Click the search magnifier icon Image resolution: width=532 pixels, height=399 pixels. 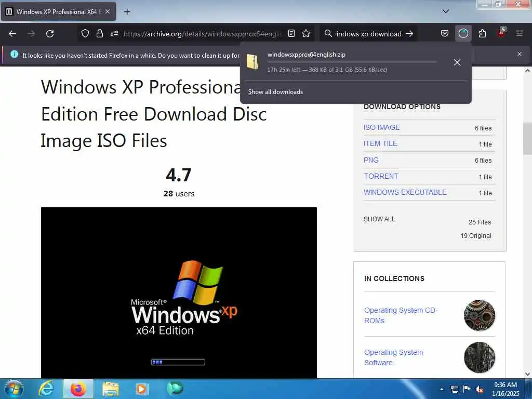[x=328, y=33]
